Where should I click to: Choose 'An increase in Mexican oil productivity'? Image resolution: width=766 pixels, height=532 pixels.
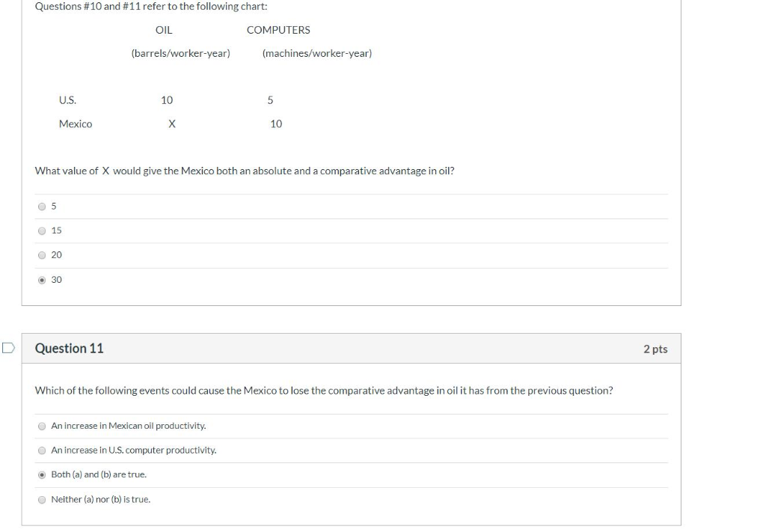point(43,426)
